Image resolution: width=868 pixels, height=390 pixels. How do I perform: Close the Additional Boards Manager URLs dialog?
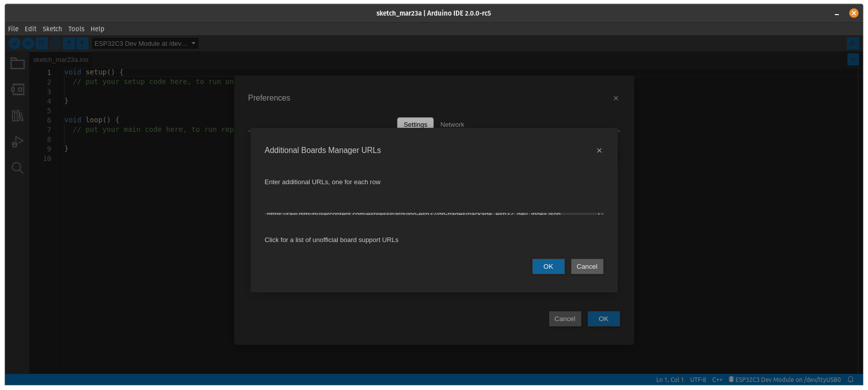[x=599, y=150]
